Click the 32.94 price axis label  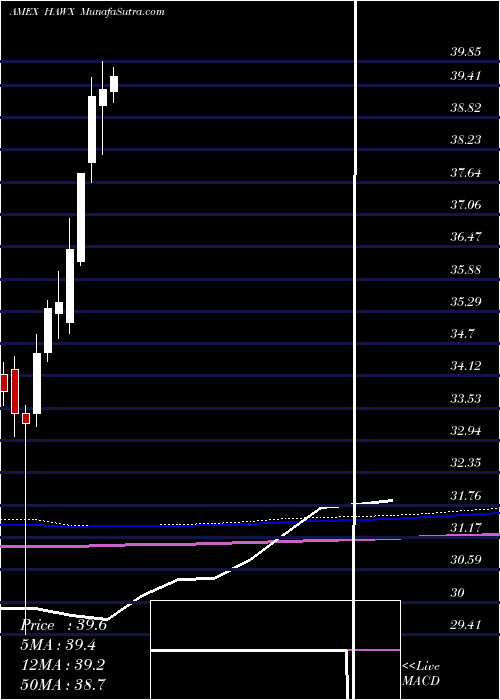[466, 431]
